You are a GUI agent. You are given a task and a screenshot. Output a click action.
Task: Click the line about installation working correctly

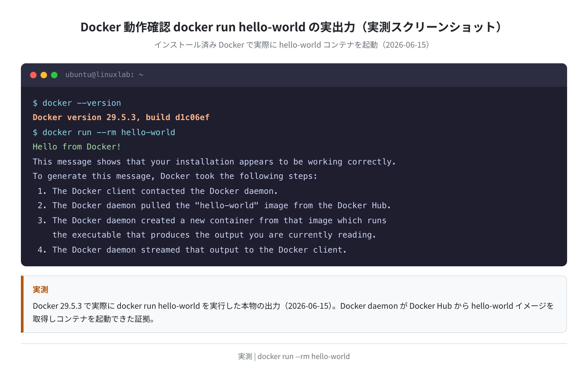[x=214, y=162]
